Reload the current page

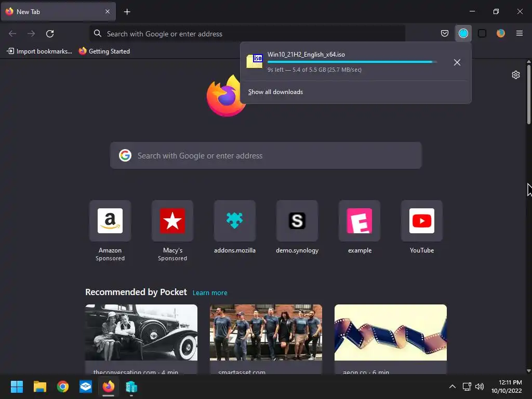[50, 34]
